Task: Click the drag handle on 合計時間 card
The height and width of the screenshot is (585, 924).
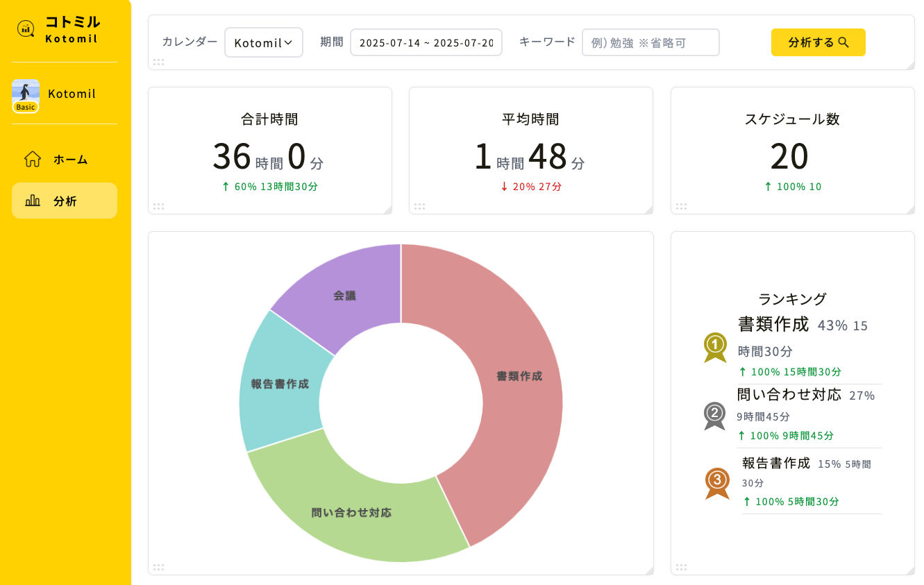Action: coord(158,206)
